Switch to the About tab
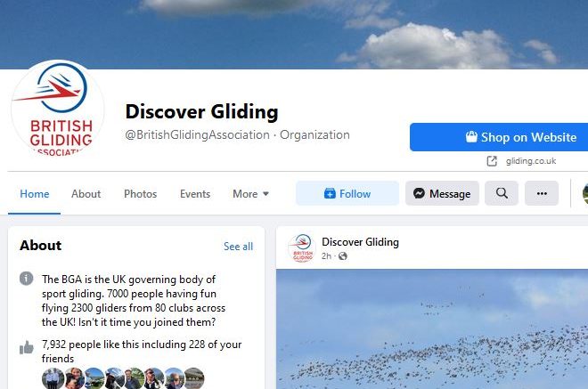This screenshot has height=389, width=588. click(86, 194)
